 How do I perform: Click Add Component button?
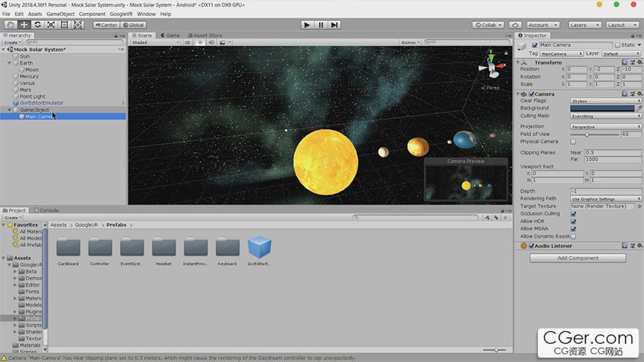point(577,258)
